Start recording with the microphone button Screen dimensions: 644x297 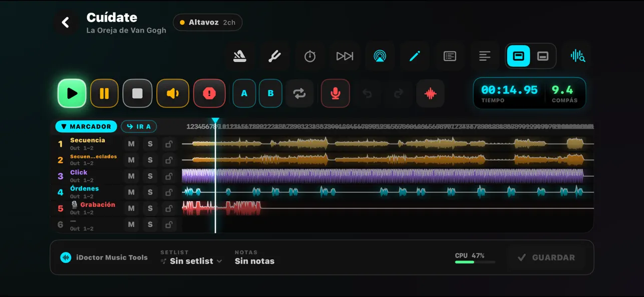[x=336, y=93]
